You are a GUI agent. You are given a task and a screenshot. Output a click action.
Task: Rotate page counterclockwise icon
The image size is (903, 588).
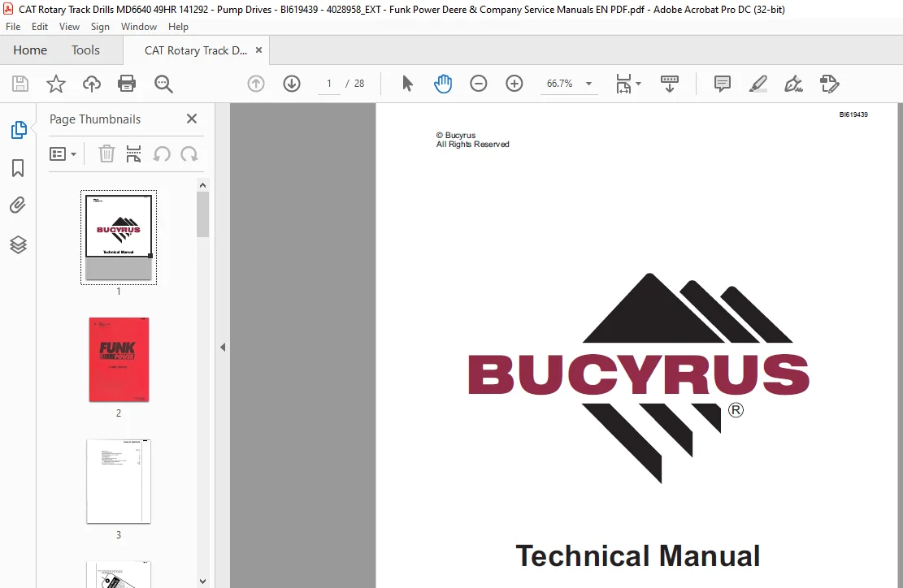point(162,154)
